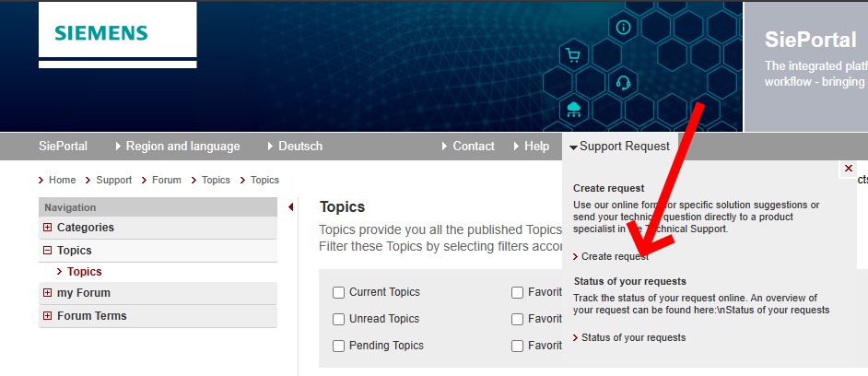Viewport: 868px width, 376px height.
Task: Check the Unread Topics filter
Action: [x=339, y=319]
